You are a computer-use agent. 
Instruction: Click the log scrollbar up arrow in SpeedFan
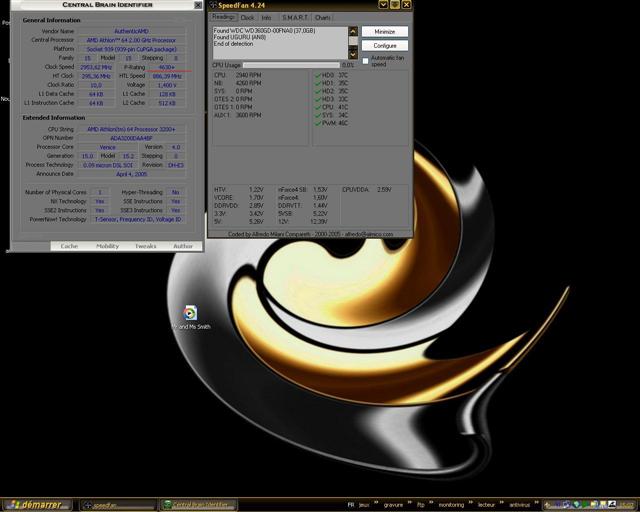point(353,31)
